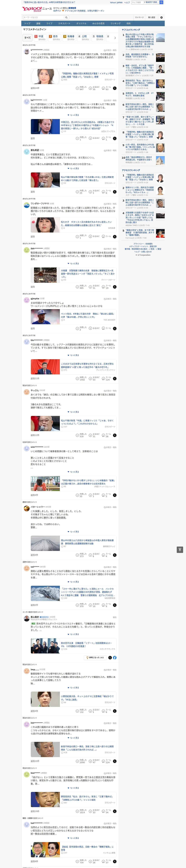Expand もっと見る on koz comment
This screenshot has width=186, height=868.
73,788
